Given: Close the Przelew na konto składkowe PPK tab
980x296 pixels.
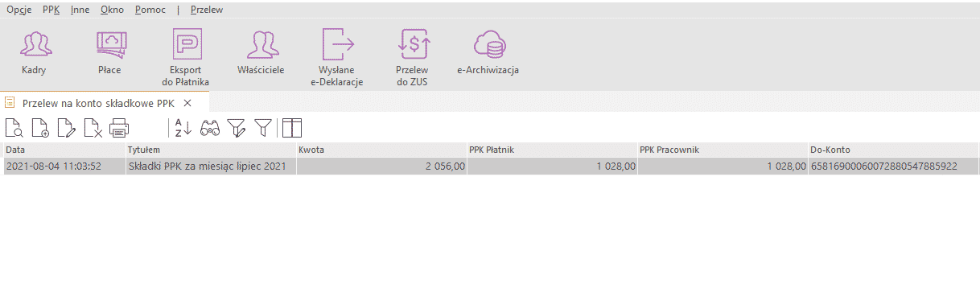Looking at the screenshot, I should point(187,103).
